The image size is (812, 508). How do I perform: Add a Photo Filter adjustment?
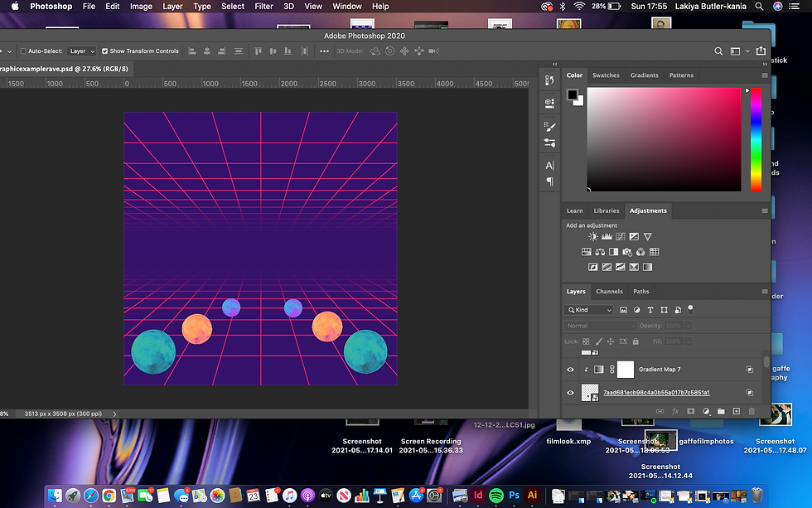point(627,252)
